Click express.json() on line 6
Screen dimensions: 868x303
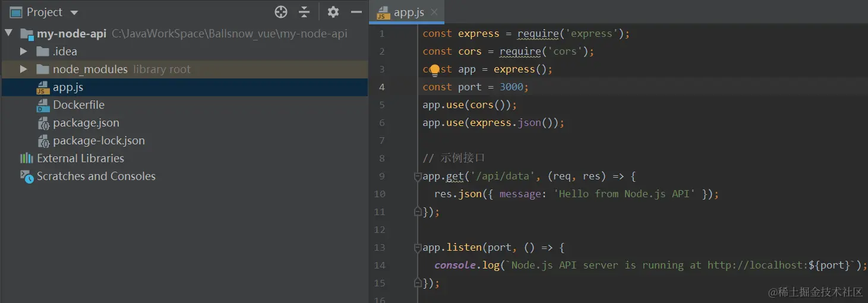click(x=514, y=123)
